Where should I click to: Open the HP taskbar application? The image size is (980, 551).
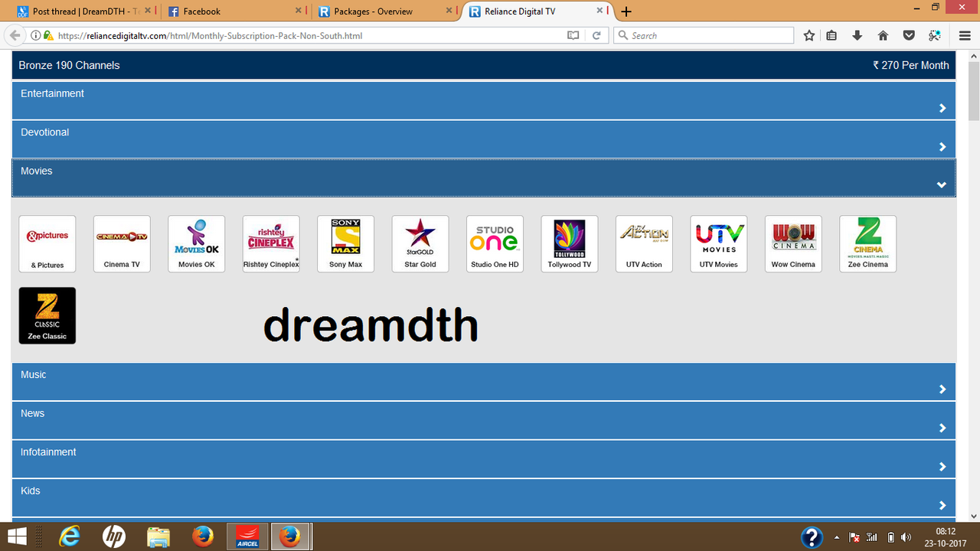tap(114, 536)
